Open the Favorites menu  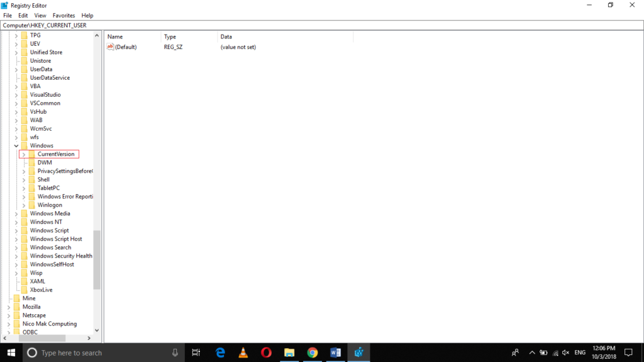(64, 15)
